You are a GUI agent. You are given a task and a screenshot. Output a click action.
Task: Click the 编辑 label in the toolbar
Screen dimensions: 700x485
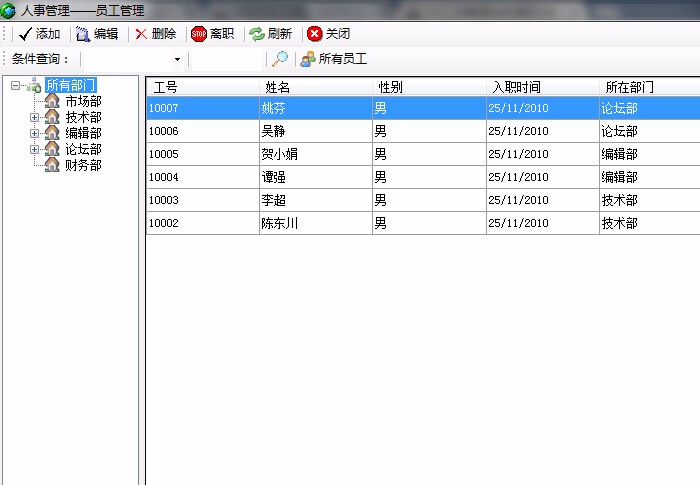(x=106, y=34)
